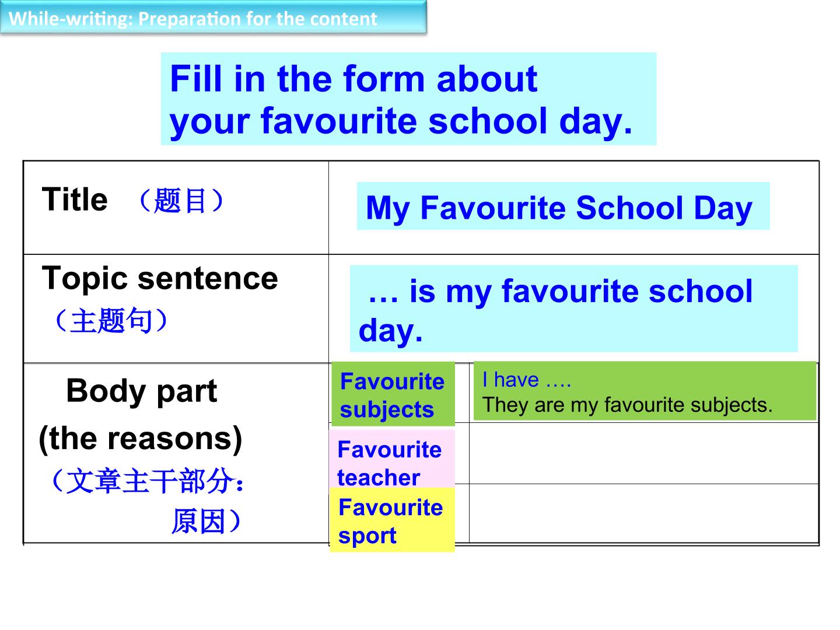
Task: Click the empty cell beside Favourite teacher
Action: tap(643, 453)
